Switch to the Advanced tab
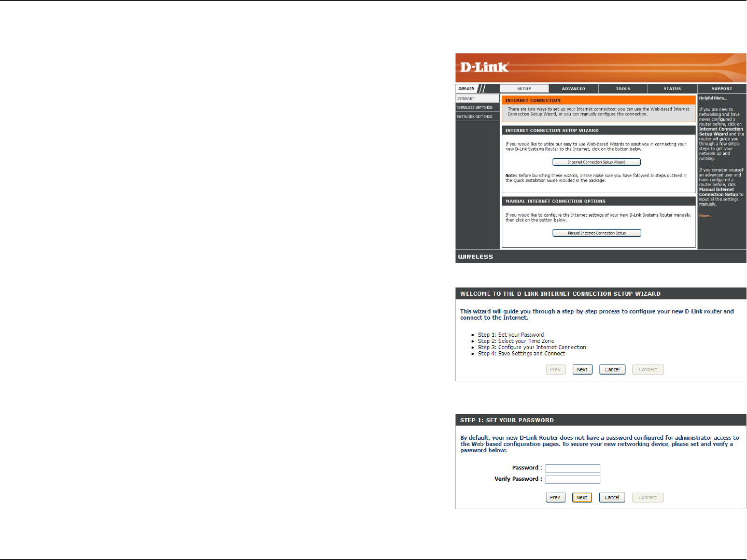Image resolution: width=747 pixels, height=560 pixels. click(573, 89)
